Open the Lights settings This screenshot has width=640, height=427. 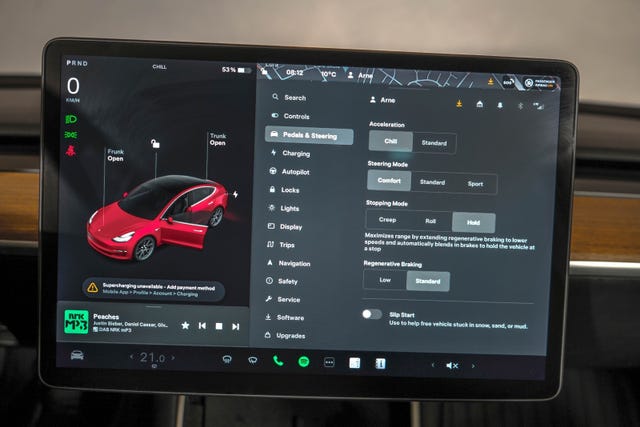pos(284,208)
